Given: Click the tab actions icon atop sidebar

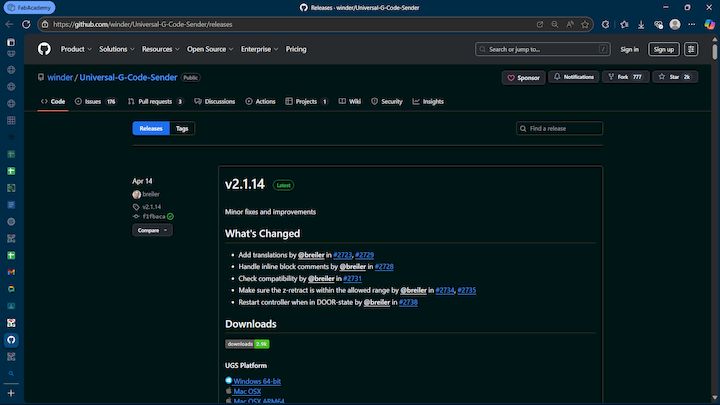Looking at the screenshot, I should tap(11, 42).
